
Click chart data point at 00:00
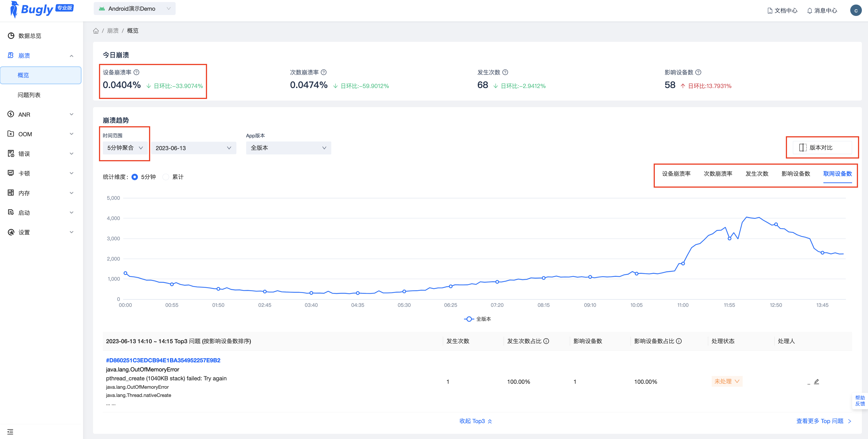coord(125,273)
